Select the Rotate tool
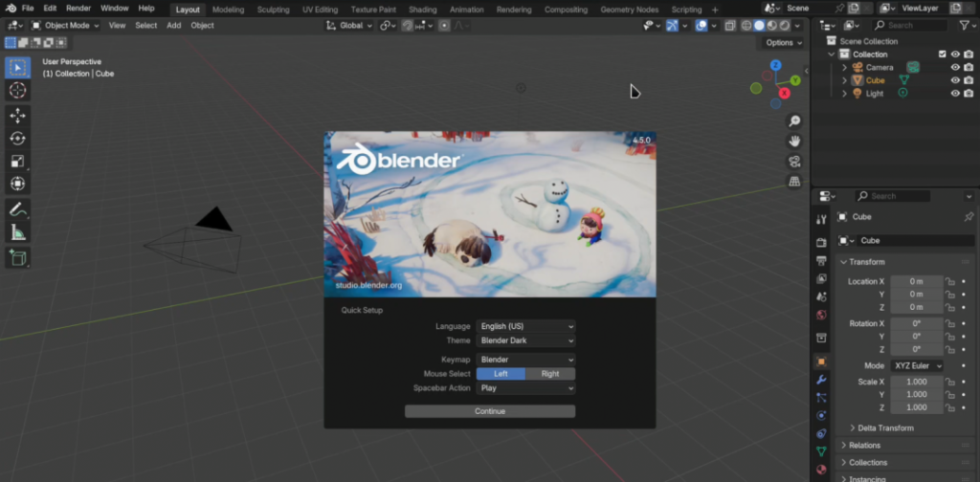 tap(17, 138)
